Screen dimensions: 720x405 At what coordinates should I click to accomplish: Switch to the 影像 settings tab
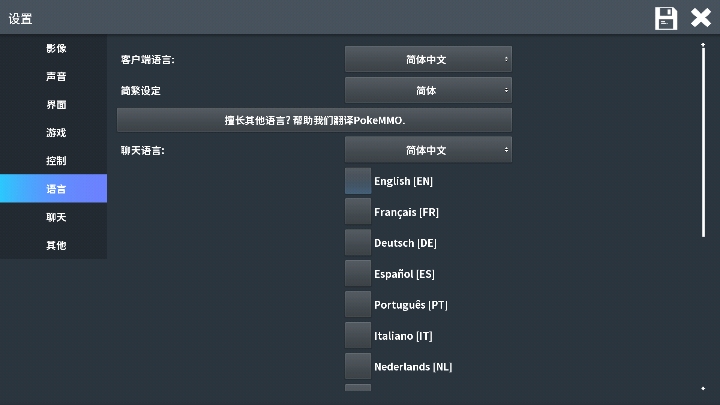tap(55, 48)
